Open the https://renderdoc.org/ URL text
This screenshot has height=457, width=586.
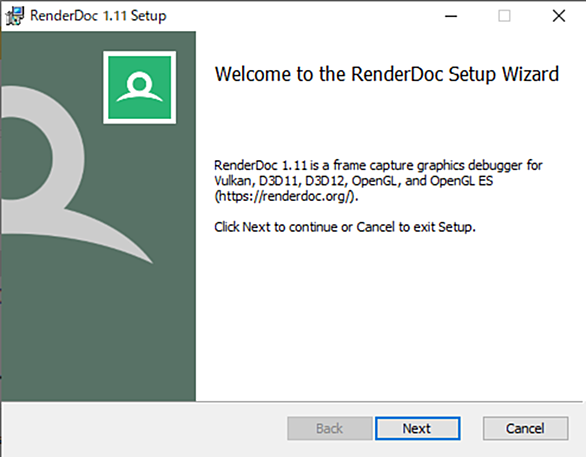pos(286,196)
